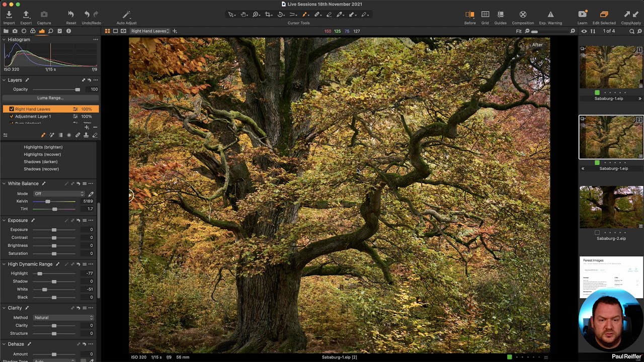Click the Export icon in the toolbar
The width and height of the screenshot is (644, 362).
(x=26, y=15)
